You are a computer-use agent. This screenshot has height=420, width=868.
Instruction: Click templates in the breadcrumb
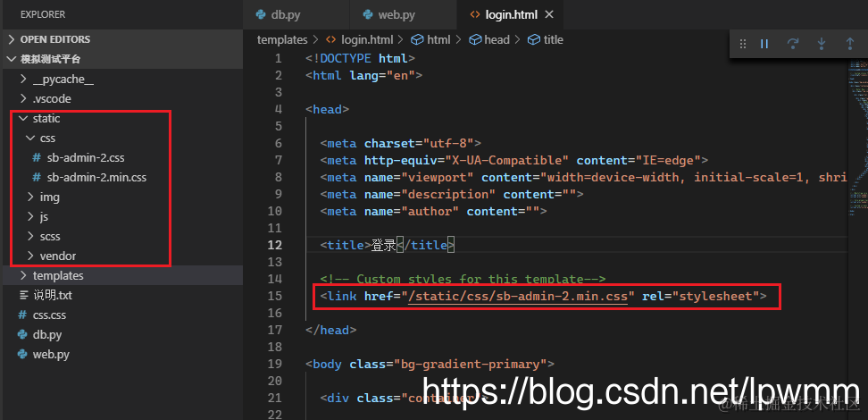282,40
